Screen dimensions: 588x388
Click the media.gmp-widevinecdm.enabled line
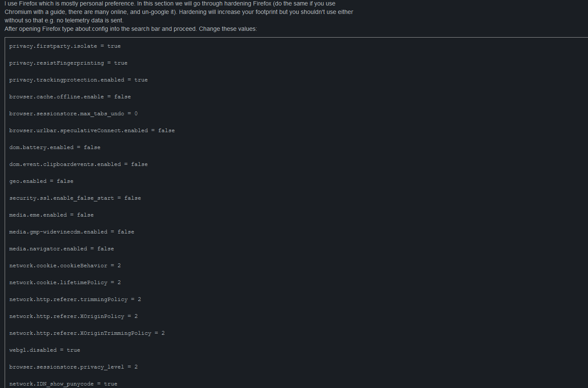click(x=71, y=232)
